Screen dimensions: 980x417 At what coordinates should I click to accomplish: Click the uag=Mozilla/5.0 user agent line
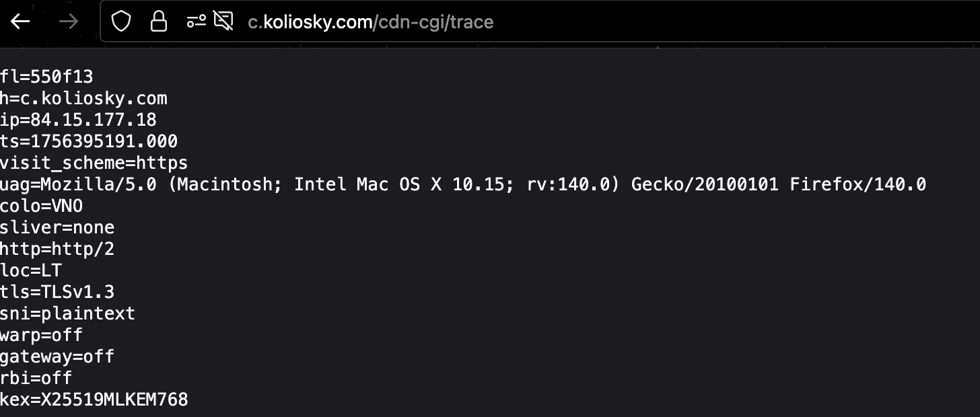(463, 184)
